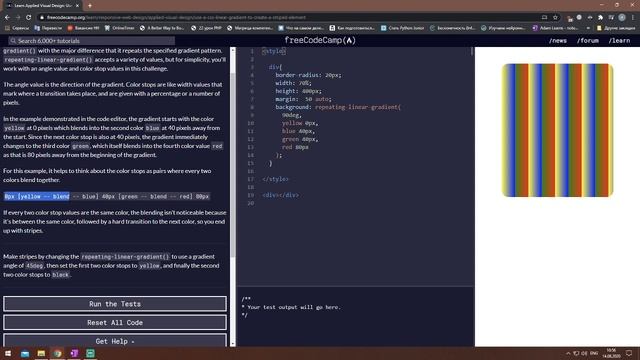Click the '90deg,' line in the editor
The width and height of the screenshot is (640, 360).
[291, 115]
